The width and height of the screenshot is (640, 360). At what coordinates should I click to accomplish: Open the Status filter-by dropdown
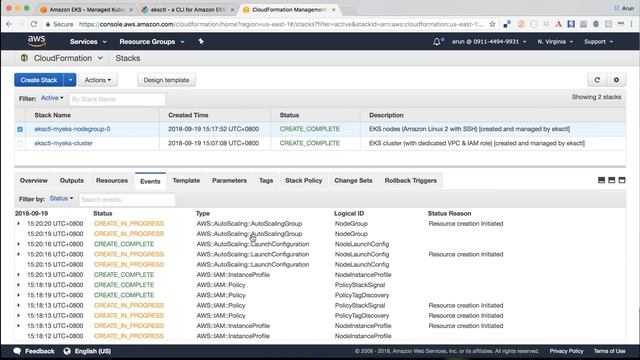pos(61,198)
